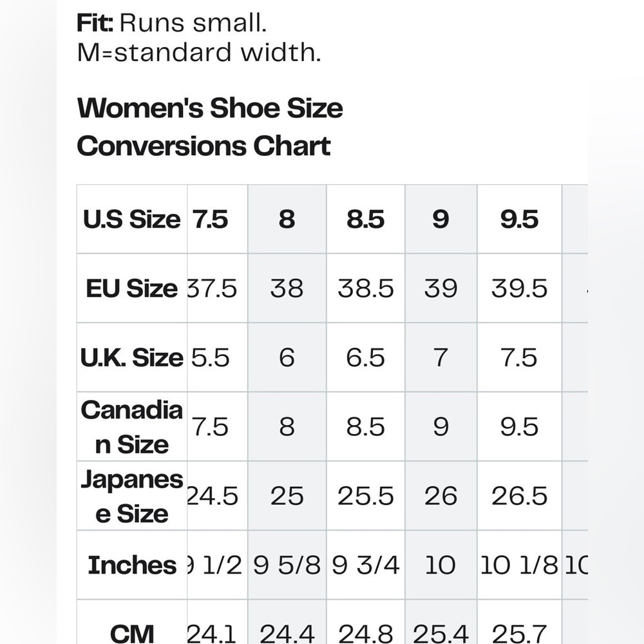Click the U.K. Size row label
The height and width of the screenshot is (644, 644).
[x=132, y=358]
